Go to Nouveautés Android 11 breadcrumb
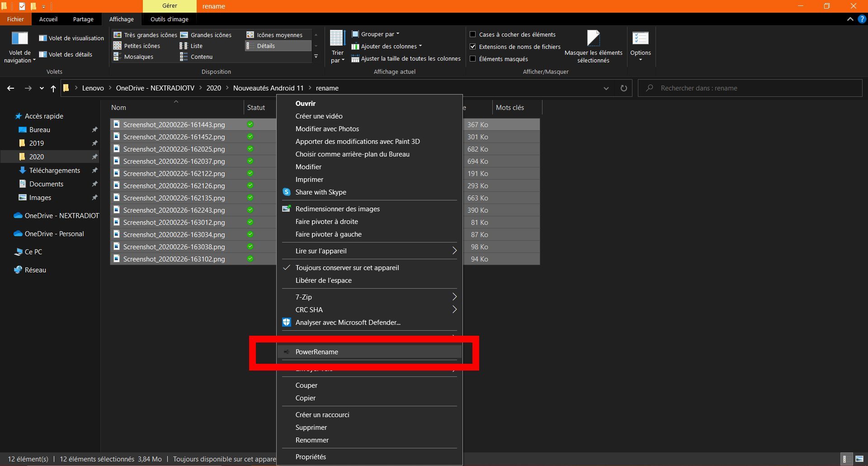Image resolution: width=868 pixels, height=466 pixels. (x=268, y=88)
